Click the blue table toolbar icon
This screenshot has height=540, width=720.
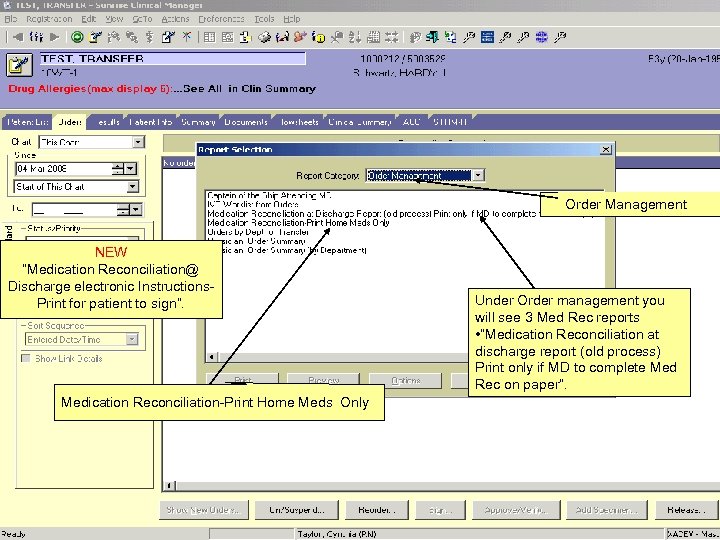487,37
